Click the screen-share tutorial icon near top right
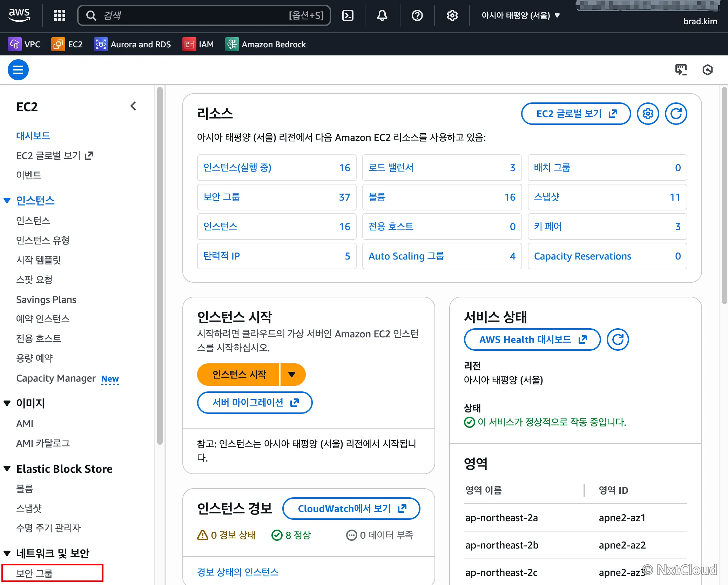 681,70
